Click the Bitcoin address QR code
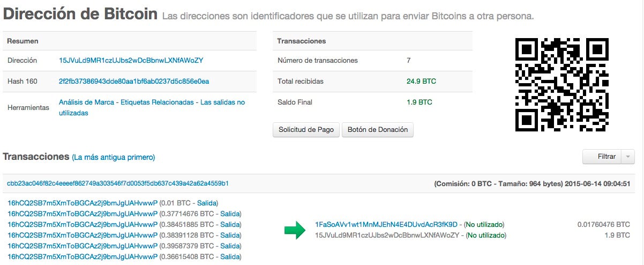The image size is (644, 265). pyautogui.click(x=562, y=85)
